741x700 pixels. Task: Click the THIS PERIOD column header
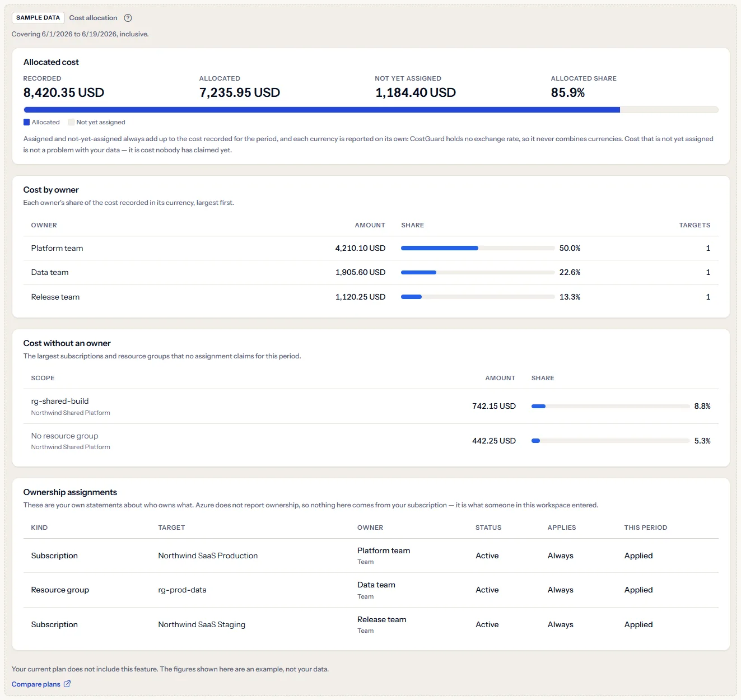[x=646, y=528]
